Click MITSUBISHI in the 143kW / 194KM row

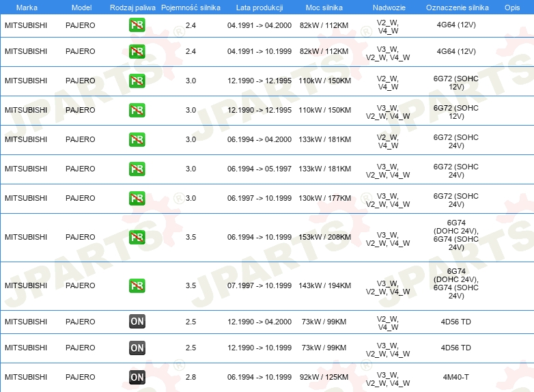point(26,285)
